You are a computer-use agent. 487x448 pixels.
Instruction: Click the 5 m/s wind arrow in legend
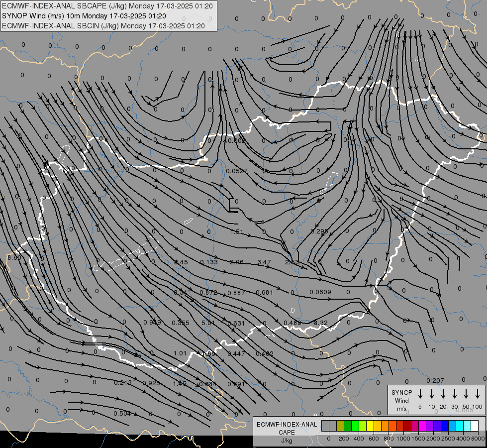(x=420, y=394)
